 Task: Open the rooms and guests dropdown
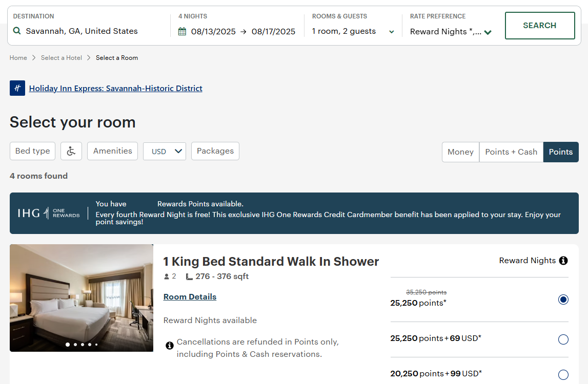pyautogui.click(x=392, y=31)
